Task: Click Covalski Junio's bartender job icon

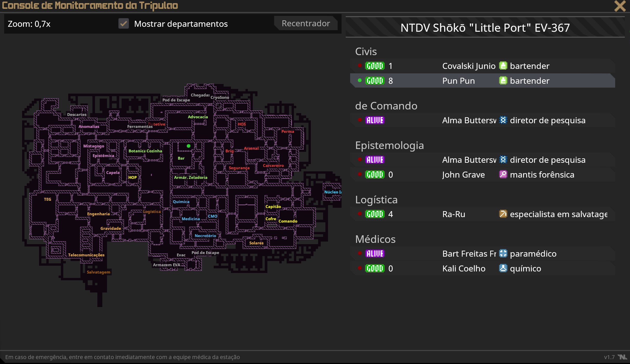Action: 503,66
